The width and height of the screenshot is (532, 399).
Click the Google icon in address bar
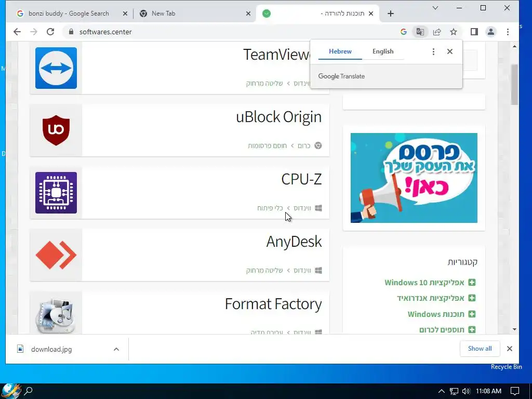(403, 32)
